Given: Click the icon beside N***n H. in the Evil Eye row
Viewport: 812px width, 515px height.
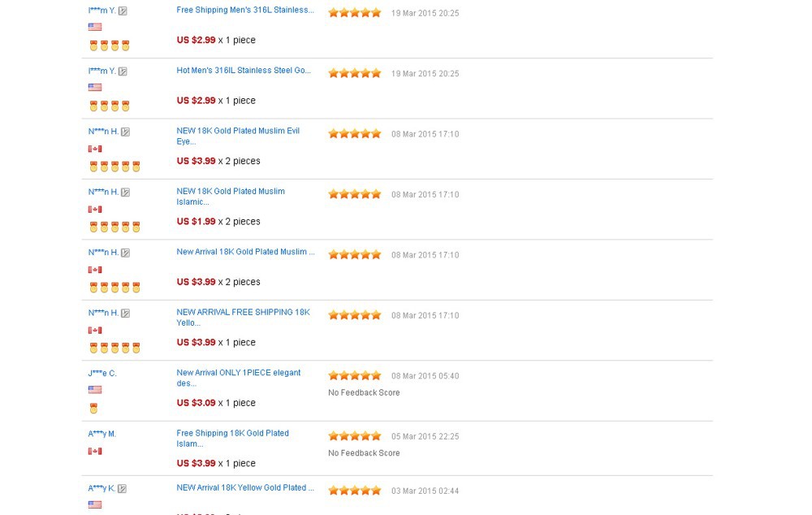Looking at the screenshot, I should tap(125, 132).
